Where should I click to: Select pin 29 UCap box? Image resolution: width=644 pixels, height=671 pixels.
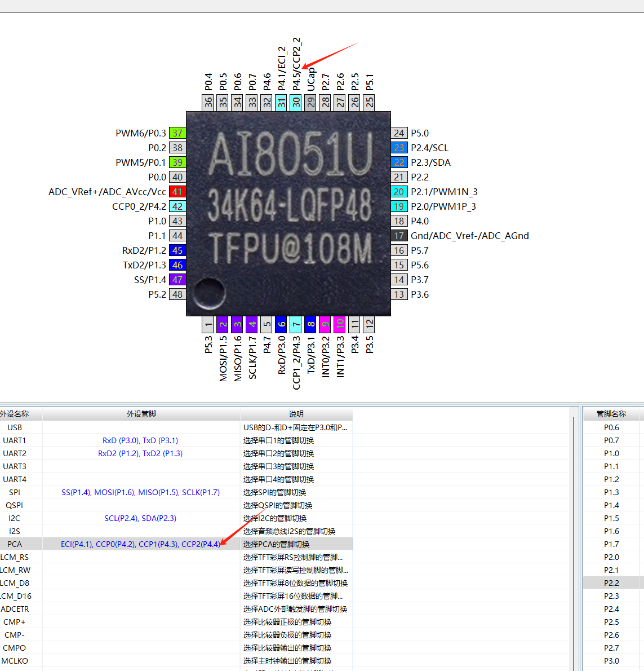[310, 103]
